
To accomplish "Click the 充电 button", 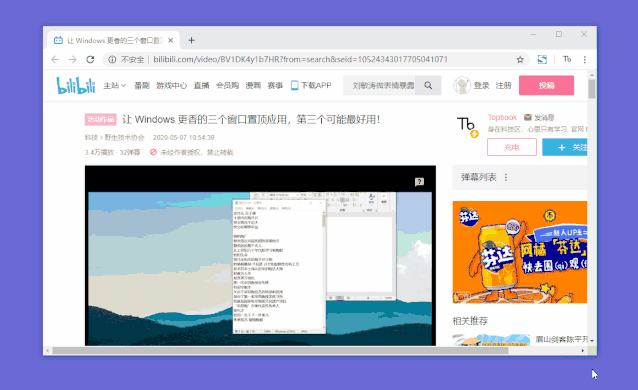I will [512, 147].
